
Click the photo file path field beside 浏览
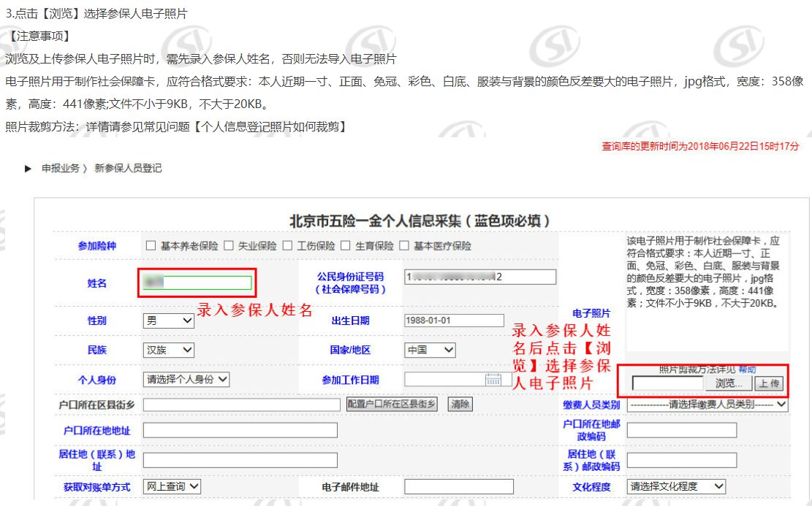(x=667, y=383)
